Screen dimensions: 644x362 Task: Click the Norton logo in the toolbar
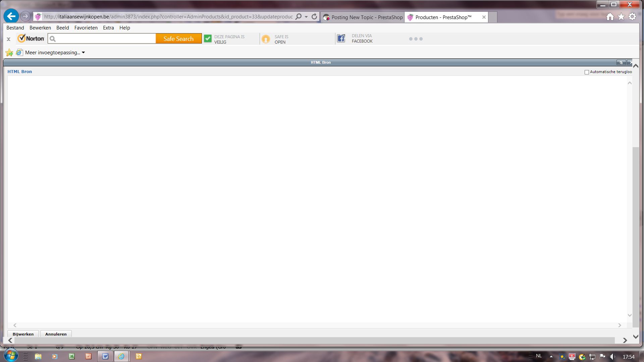tap(31, 39)
